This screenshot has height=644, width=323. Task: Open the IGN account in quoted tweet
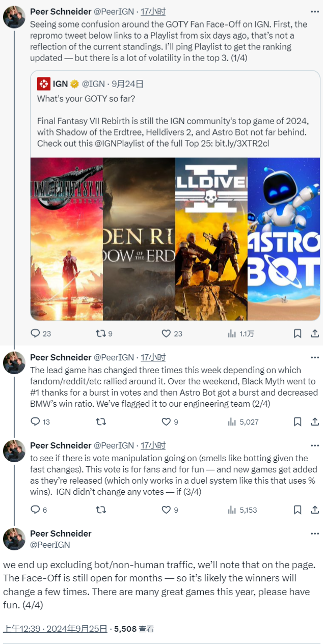click(x=60, y=83)
